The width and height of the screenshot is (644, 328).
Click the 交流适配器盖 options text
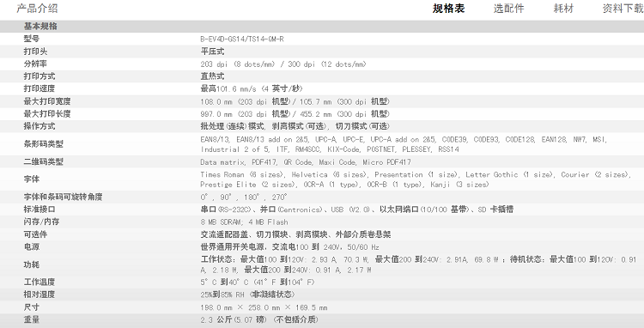[295, 234]
